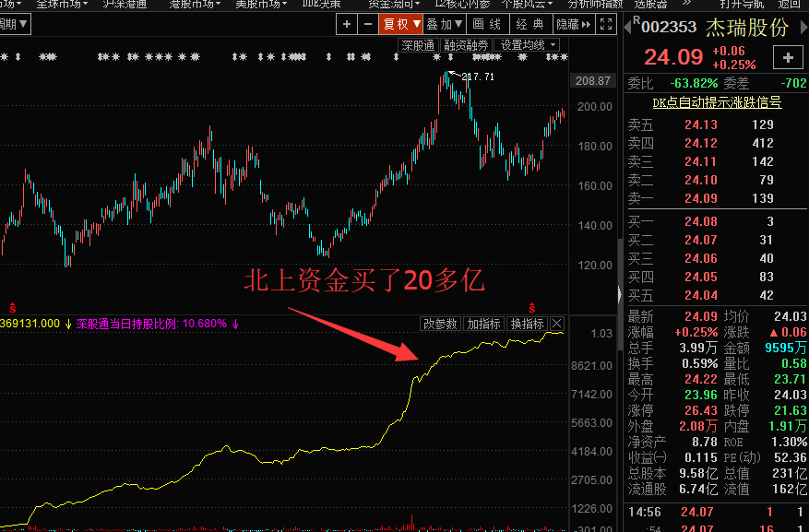This screenshot has width=809, height=532.
Task: Open the 全球市场 menu
Action: pyautogui.click(x=62, y=4)
